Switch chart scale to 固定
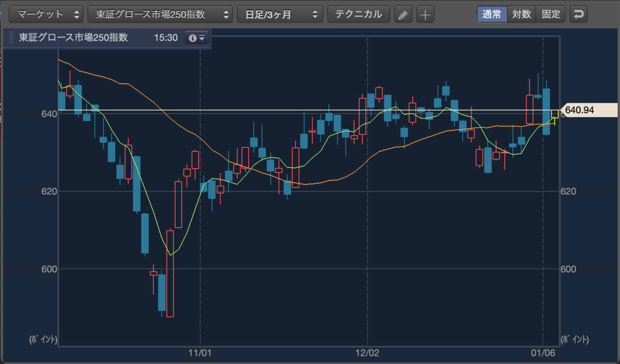Image resolution: width=620 pixels, height=364 pixels. [551, 14]
